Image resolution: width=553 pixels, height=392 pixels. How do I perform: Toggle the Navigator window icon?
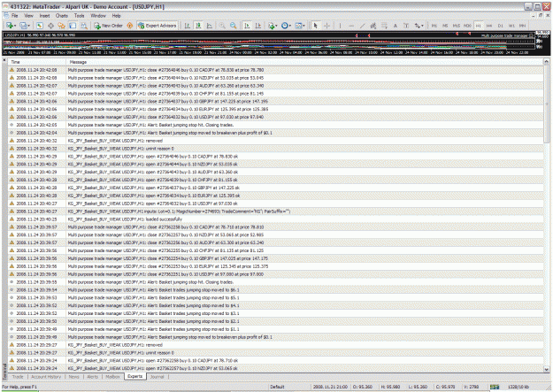point(62,26)
